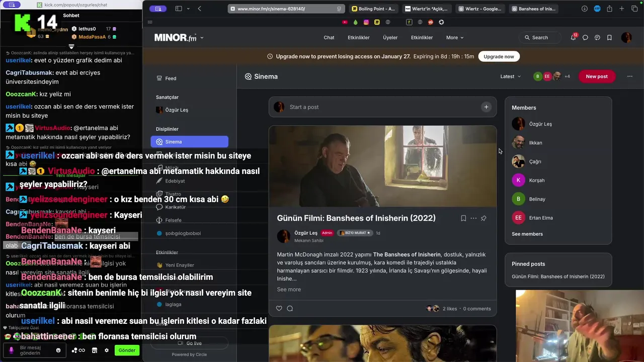Switch to the Wiertz - Google browser tab

(480, 9)
